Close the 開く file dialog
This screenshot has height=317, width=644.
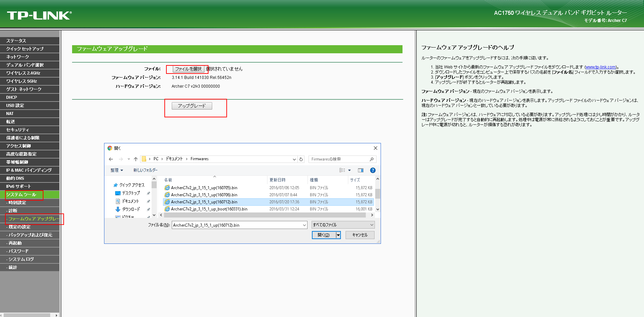pyautogui.click(x=376, y=148)
